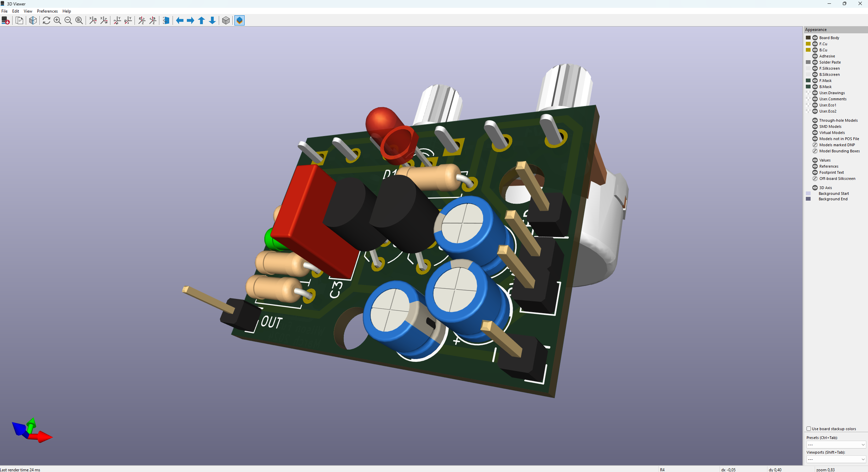Image resolution: width=868 pixels, height=472 pixels.
Task: Click the Background Start color swatch
Action: click(808, 193)
